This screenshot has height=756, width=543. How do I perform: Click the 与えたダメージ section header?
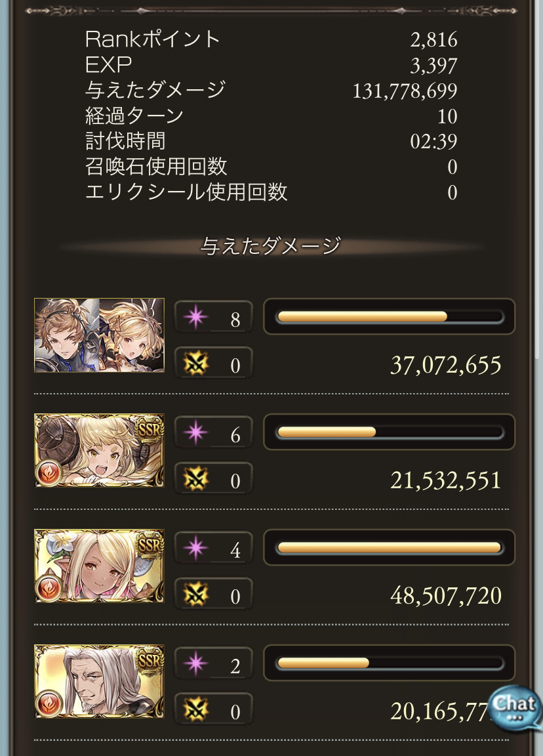point(271,246)
